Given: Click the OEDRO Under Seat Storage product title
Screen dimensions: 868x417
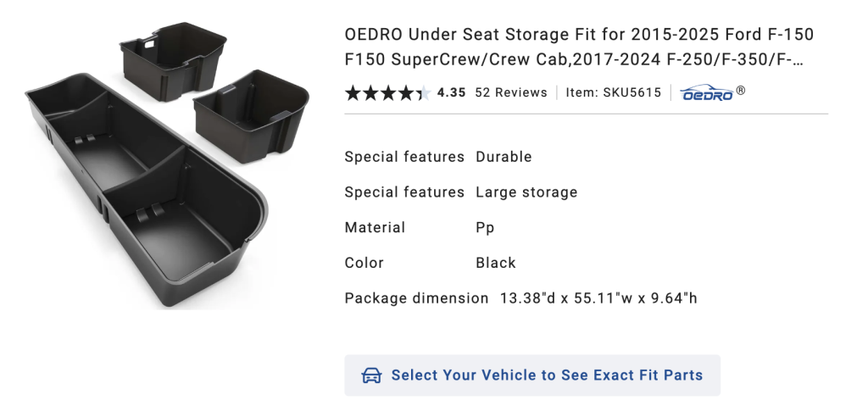Looking at the screenshot, I should (579, 48).
